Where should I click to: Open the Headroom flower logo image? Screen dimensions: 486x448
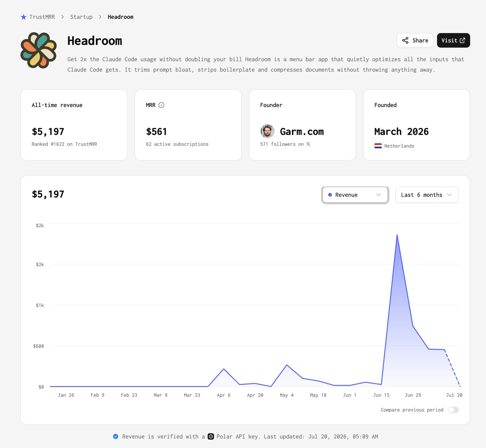pos(38,50)
